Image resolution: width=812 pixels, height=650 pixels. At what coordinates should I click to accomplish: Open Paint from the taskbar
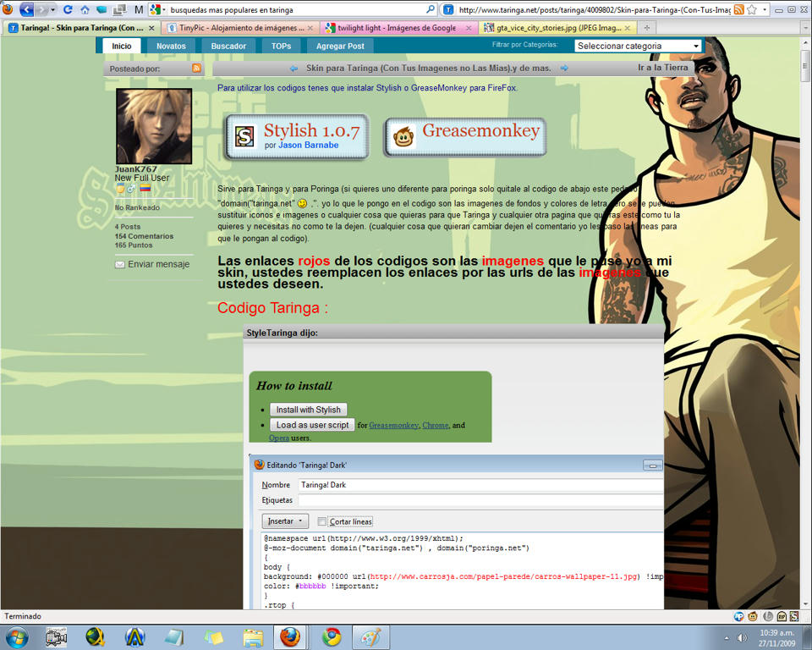click(370, 637)
